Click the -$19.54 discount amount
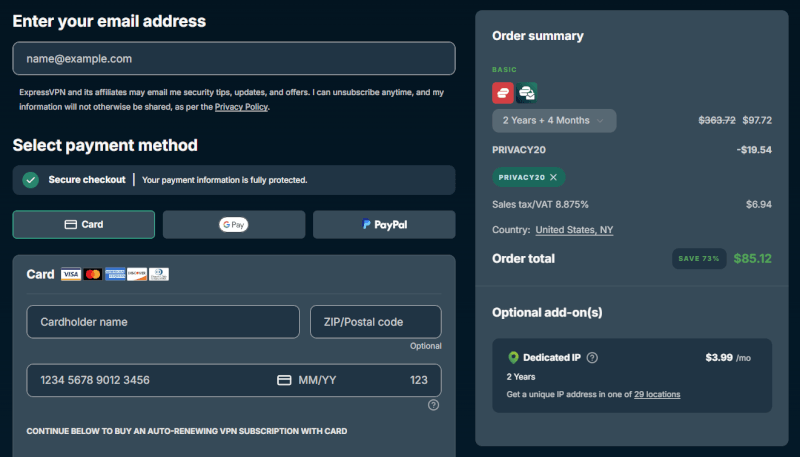 (x=754, y=150)
